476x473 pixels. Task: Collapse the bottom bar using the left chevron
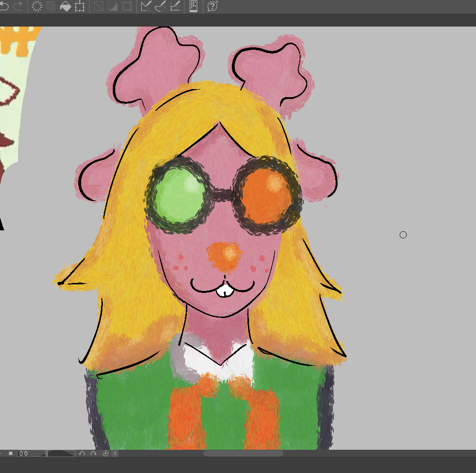coord(115,454)
